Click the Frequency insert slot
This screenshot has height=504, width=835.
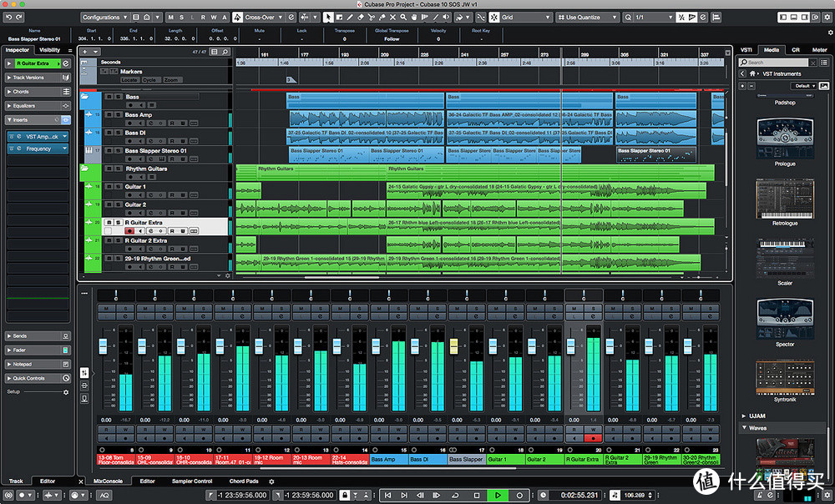coord(38,149)
